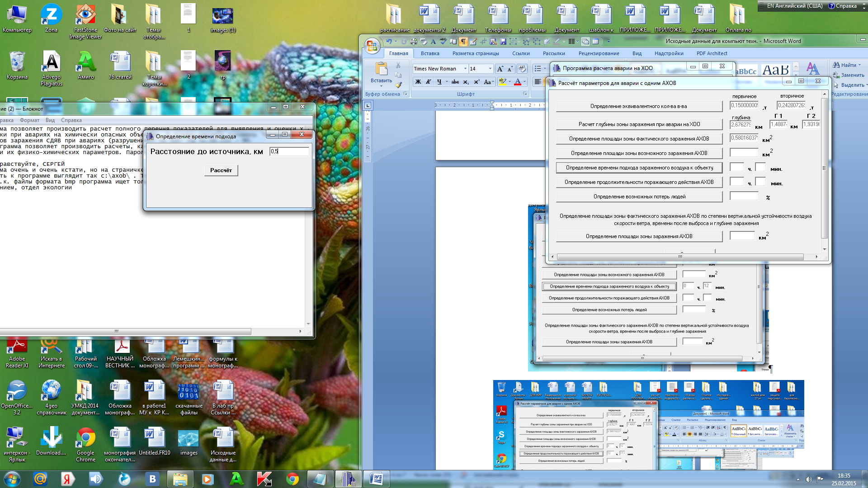Toggle bold Ж formatting
The height and width of the screenshot is (488, 868).
pyautogui.click(x=418, y=82)
